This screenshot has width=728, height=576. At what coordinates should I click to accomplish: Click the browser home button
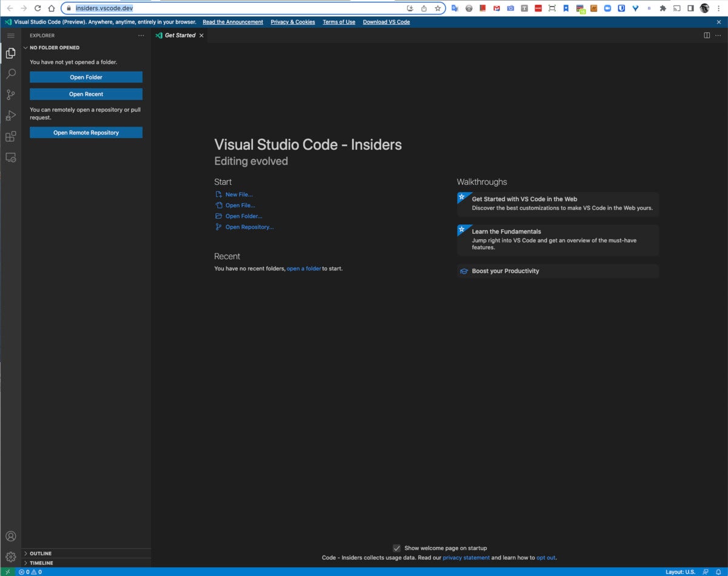point(52,8)
